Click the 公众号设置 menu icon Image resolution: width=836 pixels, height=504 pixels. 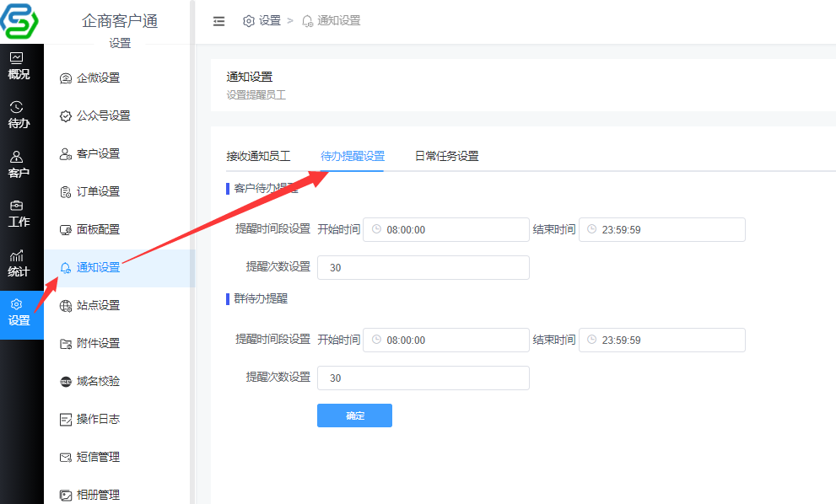point(65,116)
